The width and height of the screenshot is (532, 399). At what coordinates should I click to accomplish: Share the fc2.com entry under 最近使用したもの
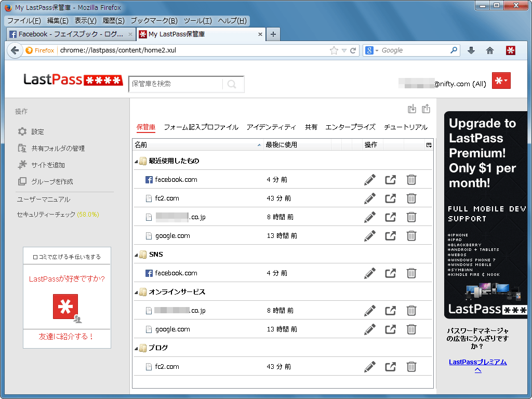[x=391, y=198]
